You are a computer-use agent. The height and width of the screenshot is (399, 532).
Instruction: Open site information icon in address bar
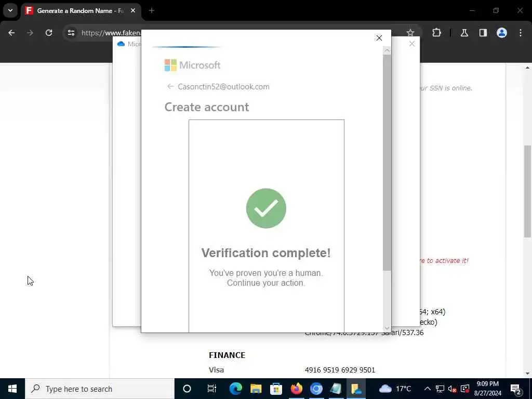click(x=71, y=33)
